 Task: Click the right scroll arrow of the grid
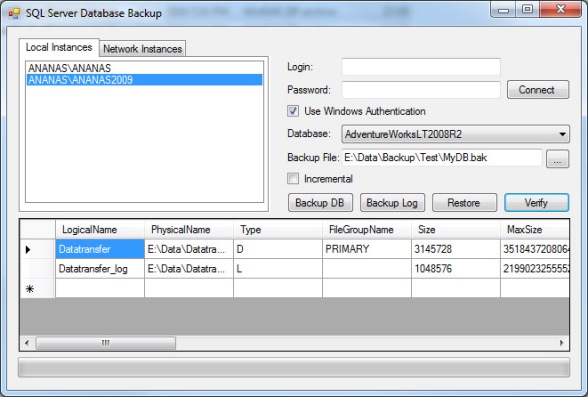561,343
